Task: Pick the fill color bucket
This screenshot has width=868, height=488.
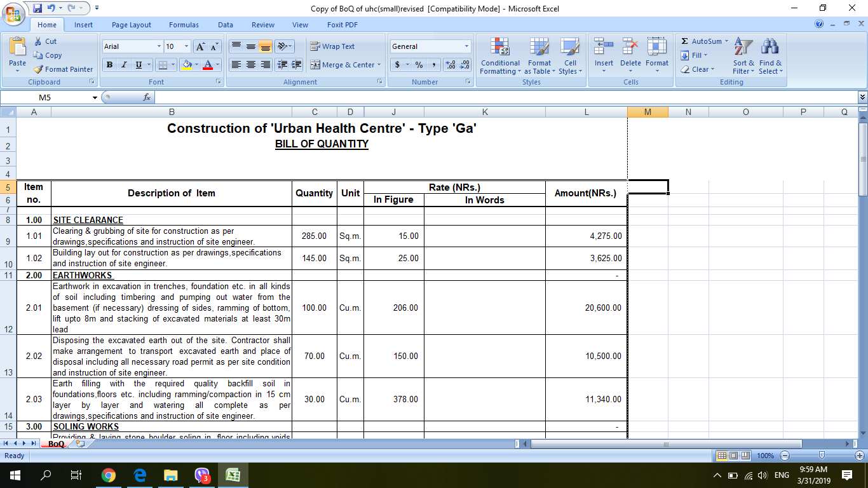Action: click(x=186, y=65)
